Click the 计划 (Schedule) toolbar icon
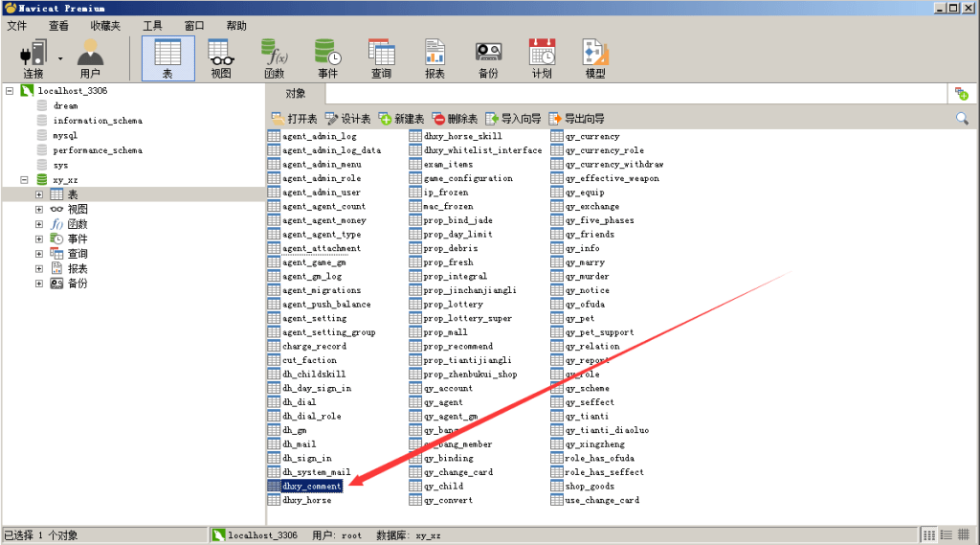 [542, 57]
